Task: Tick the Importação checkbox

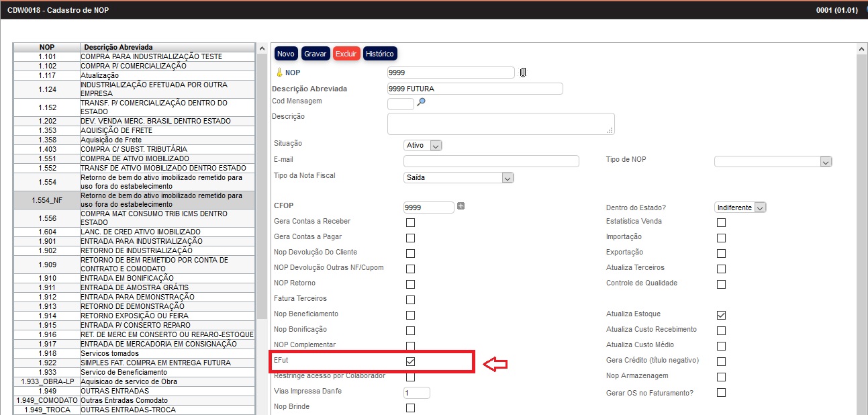Action: click(x=721, y=238)
